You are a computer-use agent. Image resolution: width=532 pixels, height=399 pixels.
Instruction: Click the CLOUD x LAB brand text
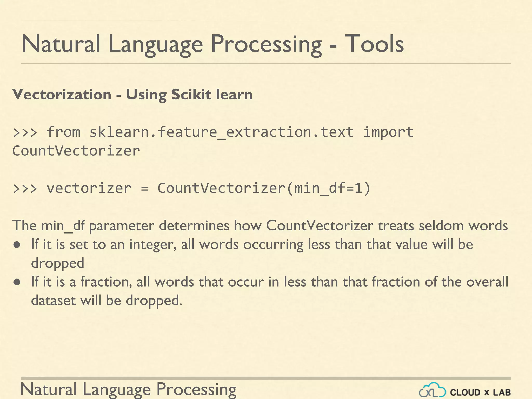point(480,392)
